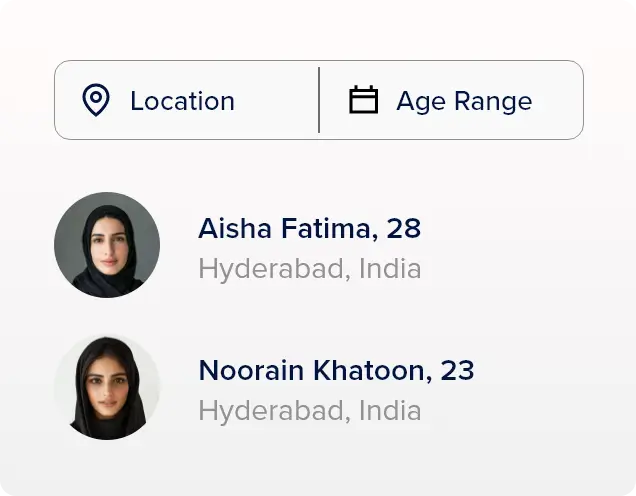Open the Location filter dropdown
This screenshot has width=636, height=496.
[x=187, y=100]
